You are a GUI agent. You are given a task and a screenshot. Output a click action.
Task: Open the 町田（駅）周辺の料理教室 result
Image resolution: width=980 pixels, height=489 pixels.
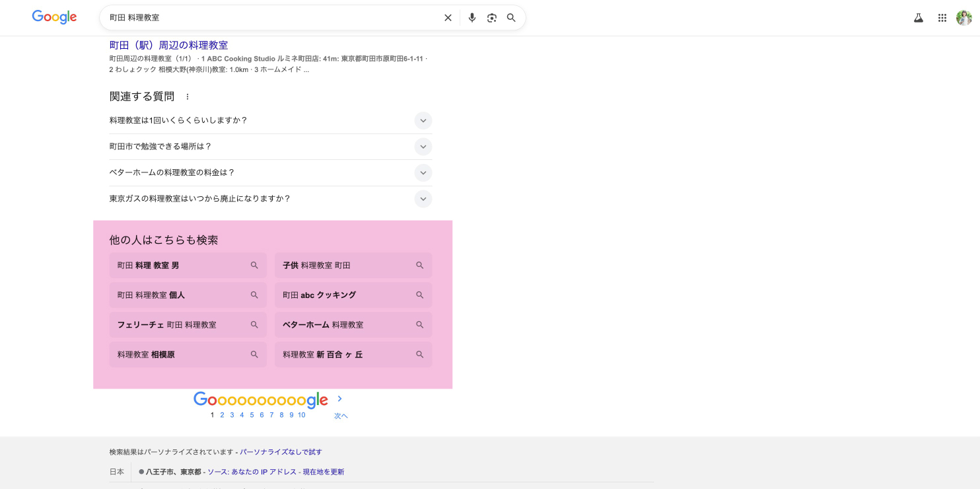[x=168, y=45]
